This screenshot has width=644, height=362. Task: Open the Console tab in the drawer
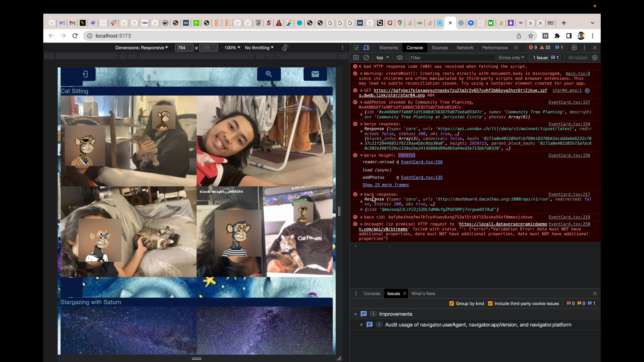tap(372, 294)
